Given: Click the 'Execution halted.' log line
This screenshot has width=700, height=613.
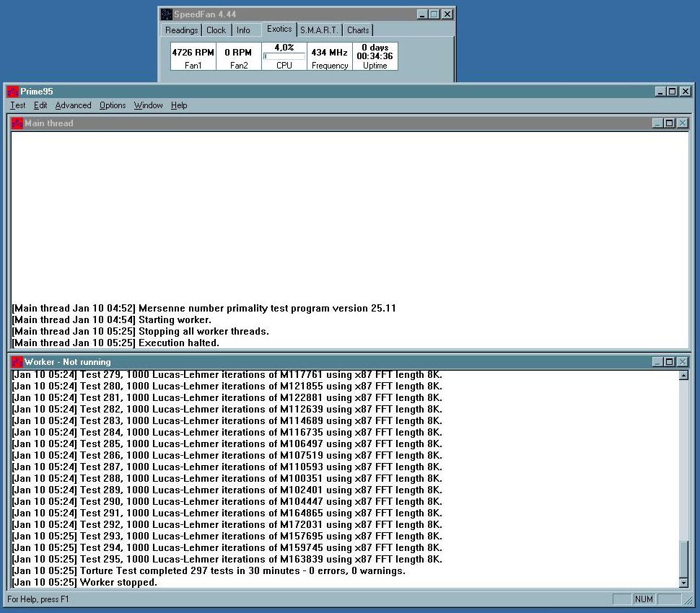Looking at the screenshot, I should pyautogui.click(x=115, y=343).
